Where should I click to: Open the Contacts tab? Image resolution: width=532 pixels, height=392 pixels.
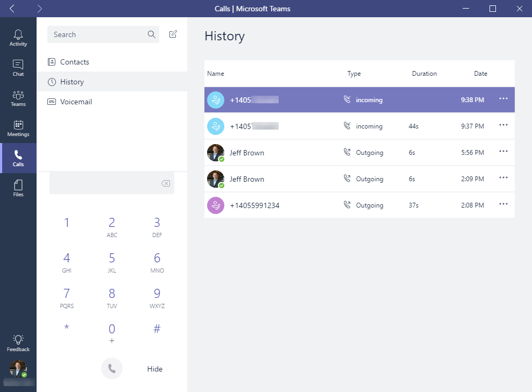[x=112, y=62]
